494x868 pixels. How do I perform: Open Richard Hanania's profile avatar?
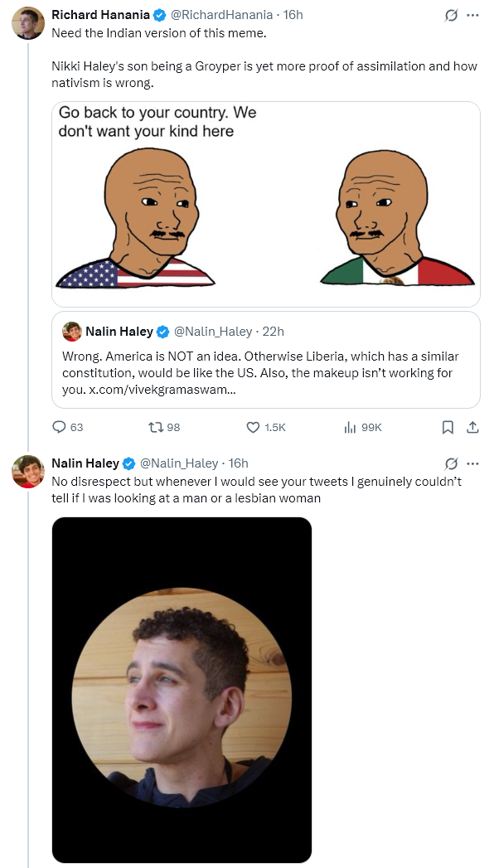pos(27,23)
